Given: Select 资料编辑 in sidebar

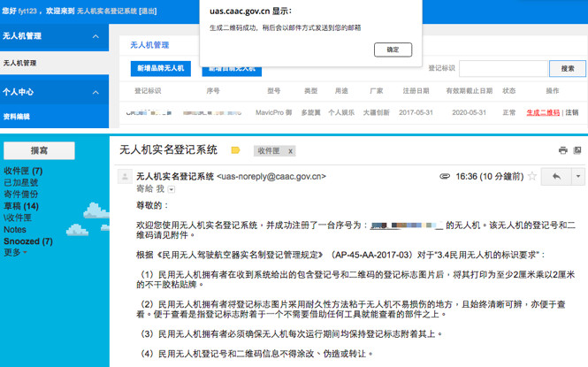Looking at the screenshot, I should tap(16, 117).
